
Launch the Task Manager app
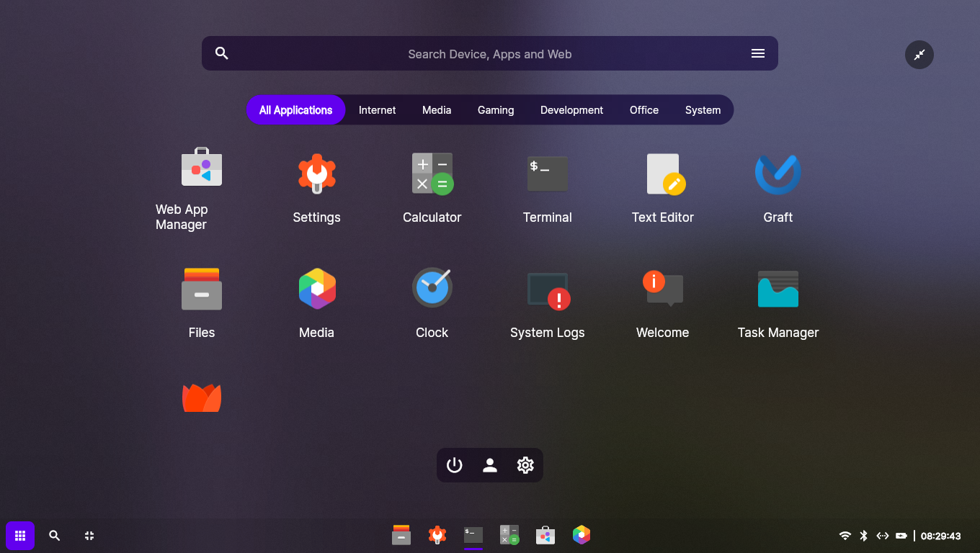(778, 289)
